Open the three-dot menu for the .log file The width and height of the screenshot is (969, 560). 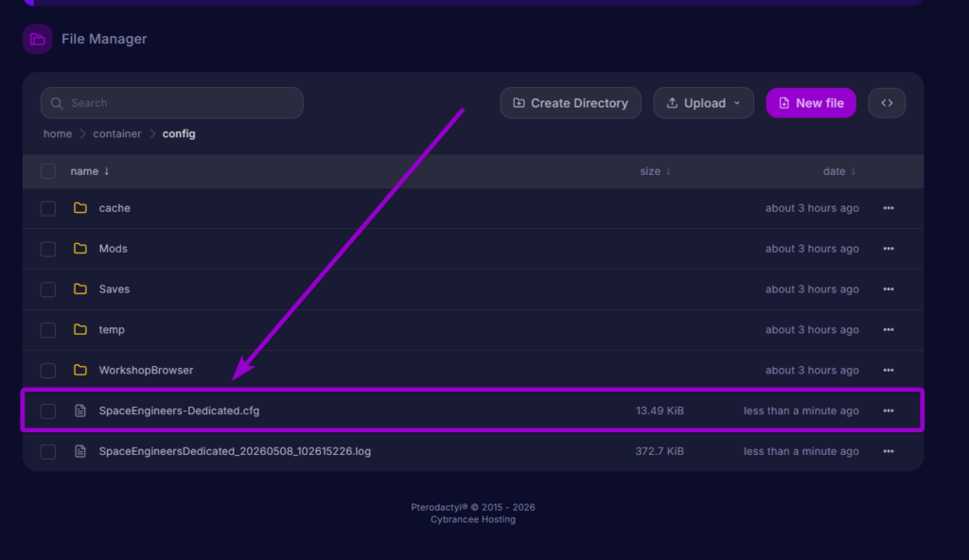click(x=888, y=451)
